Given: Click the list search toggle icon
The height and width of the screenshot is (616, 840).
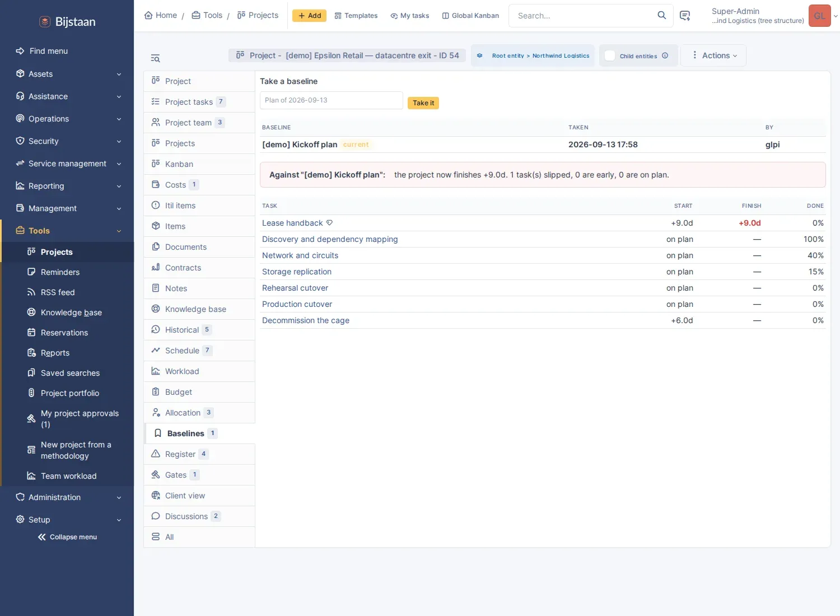Looking at the screenshot, I should tap(155, 58).
